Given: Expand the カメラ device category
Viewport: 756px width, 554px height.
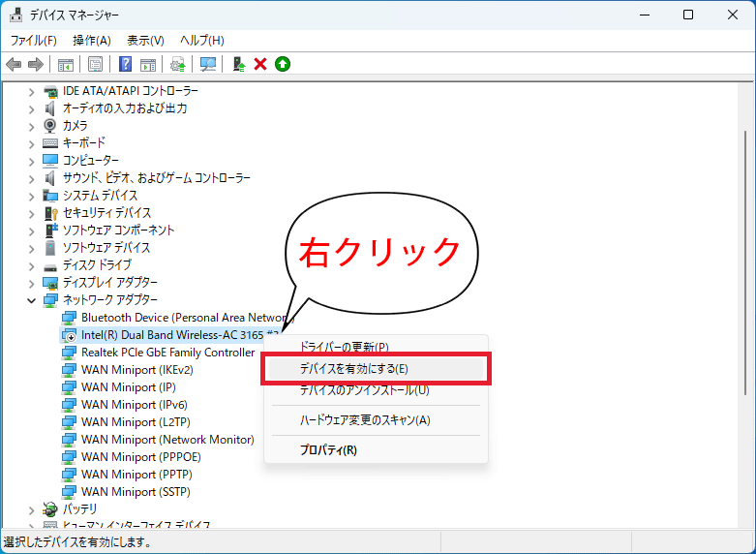Looking at the screenshot, I should point(32,126).
